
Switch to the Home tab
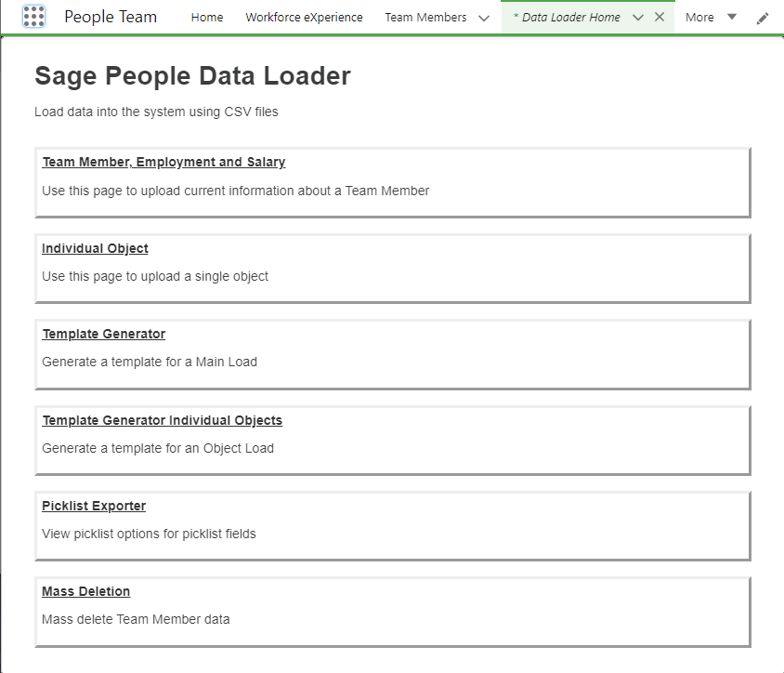(x=207, y=17)
